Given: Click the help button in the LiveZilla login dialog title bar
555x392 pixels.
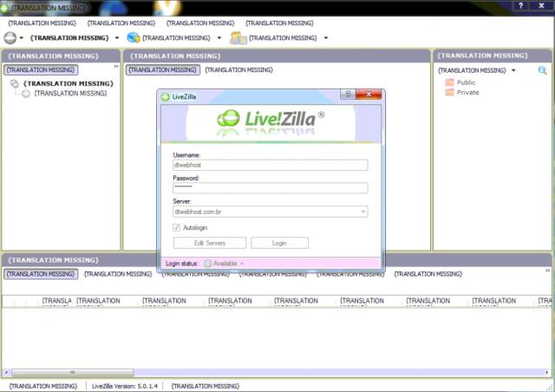Looking at the screenshot, I should (x=348, y=94).
